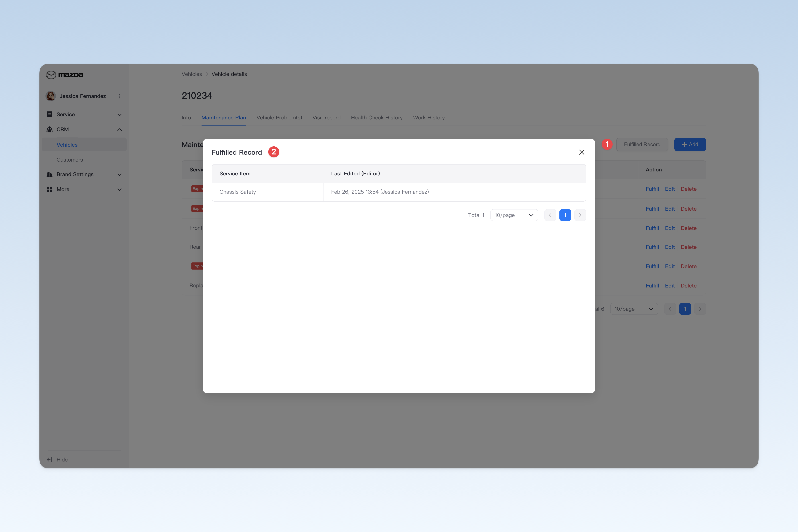The image size is (798, 532).
Task: Click the Mazda logo
Action: pos(65,75)
